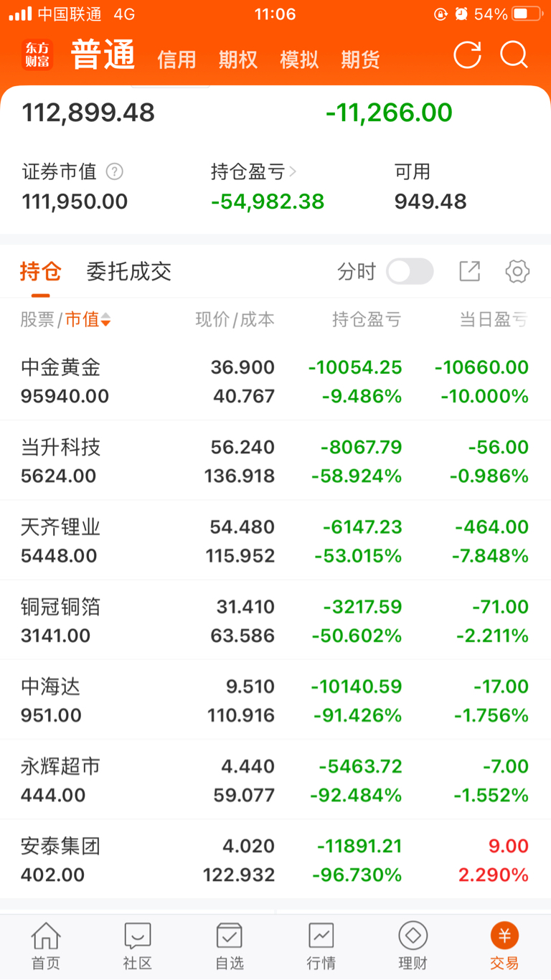Screen dimensions: 551x980
Task: Open 中金黄金 holding row
Action: [x=275, y=381]
